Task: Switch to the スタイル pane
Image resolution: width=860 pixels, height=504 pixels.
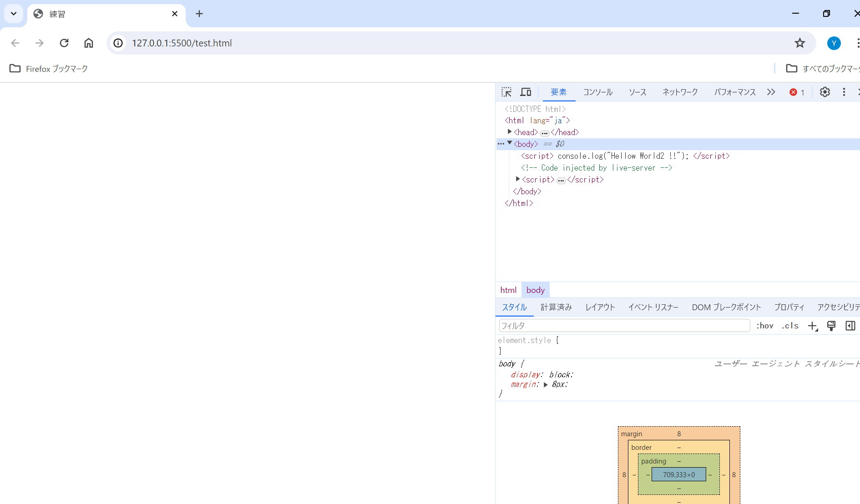Action: point(515,307)
